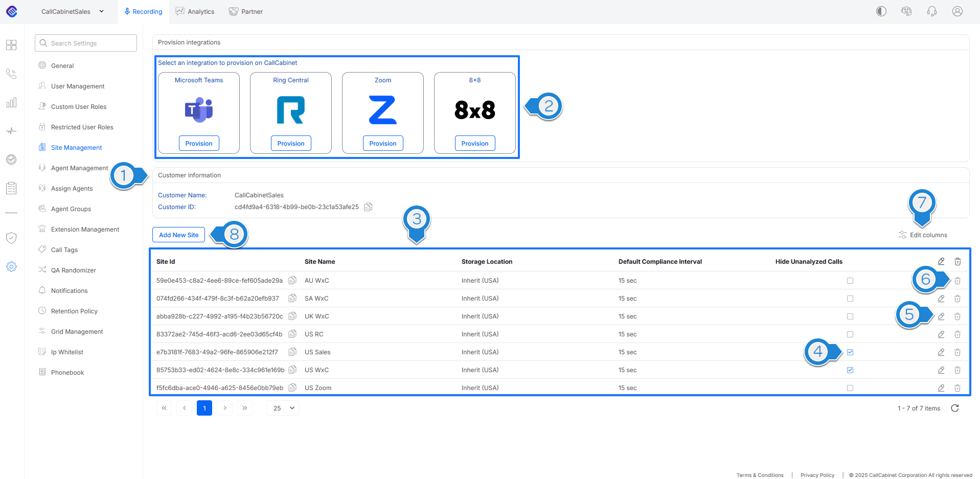The image size is (980, 479).
Task: Open QA Randomizer settings
Action: coord(74,270)
